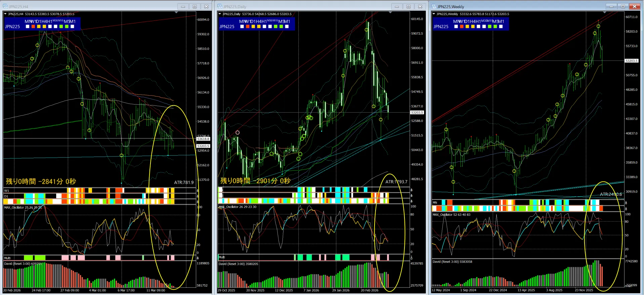Click the 11 Mar 09:00 date on H4 axis

[156, 290]
